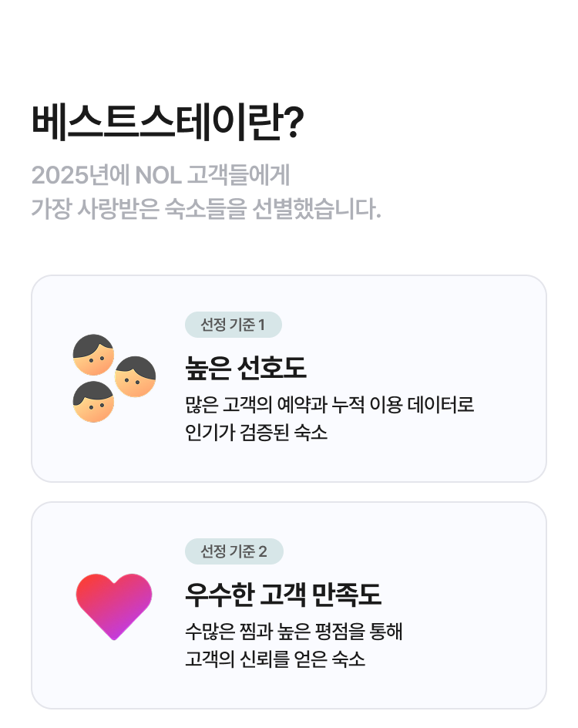Click the '인기가 검증된 숙소' description line
Screen dimensions: 578x728
coord(257,432)
